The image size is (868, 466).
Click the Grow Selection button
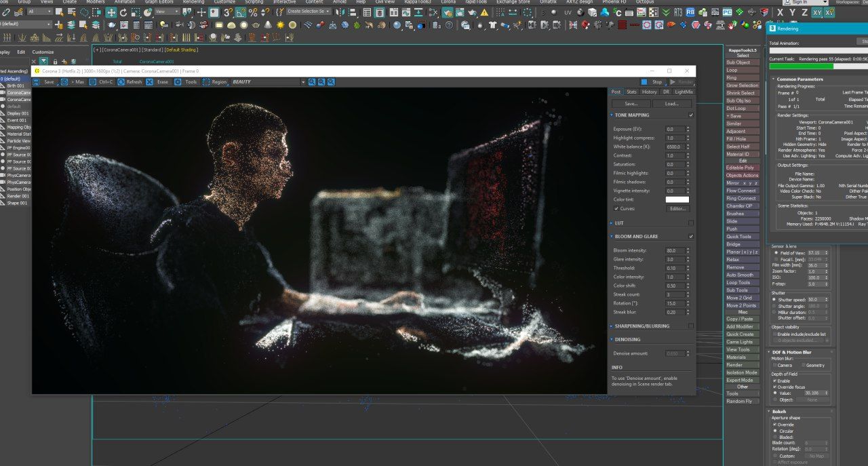point(743,85)
